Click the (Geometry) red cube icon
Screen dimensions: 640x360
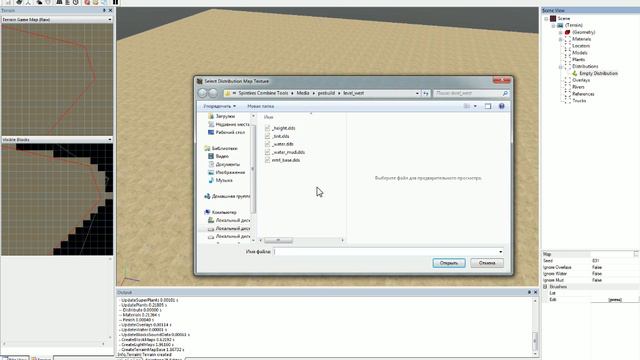(567, 32)
